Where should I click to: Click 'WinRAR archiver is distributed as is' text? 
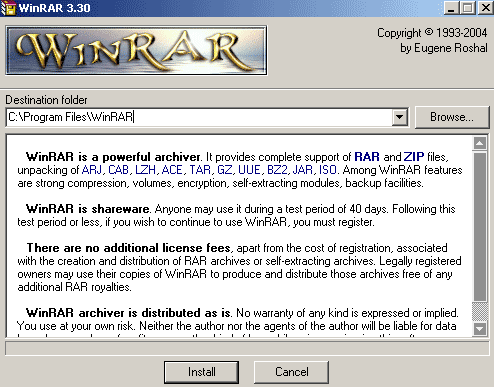point(129,313)
